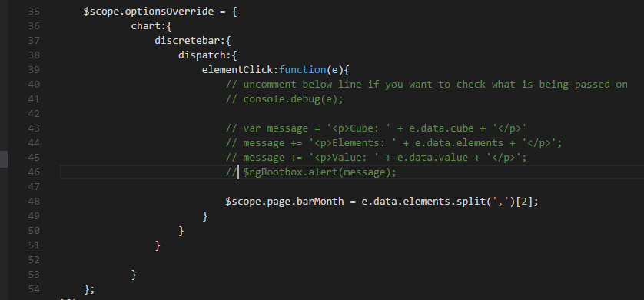
Task: Click the closing '};' on line 54
Action: pos(89,289)
